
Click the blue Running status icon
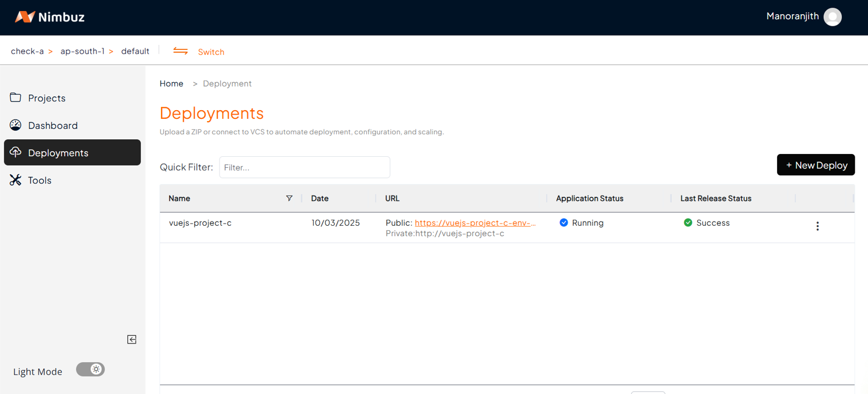[x=564, y=222]
